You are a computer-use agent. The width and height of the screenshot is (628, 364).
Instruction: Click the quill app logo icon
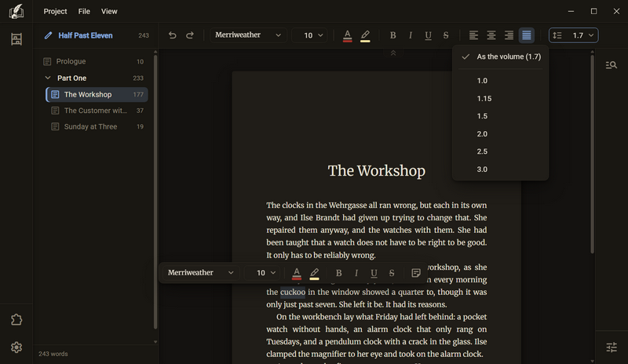(x=16, y=11)
